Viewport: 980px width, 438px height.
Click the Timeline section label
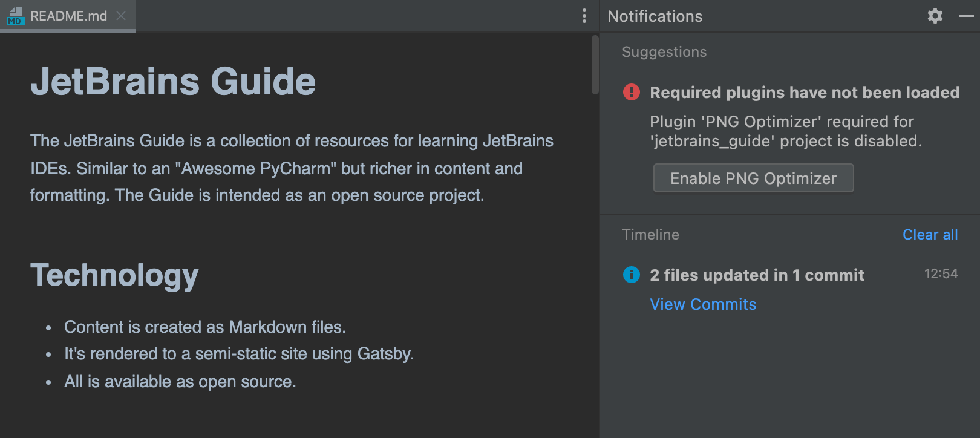(x=650, y=235)
